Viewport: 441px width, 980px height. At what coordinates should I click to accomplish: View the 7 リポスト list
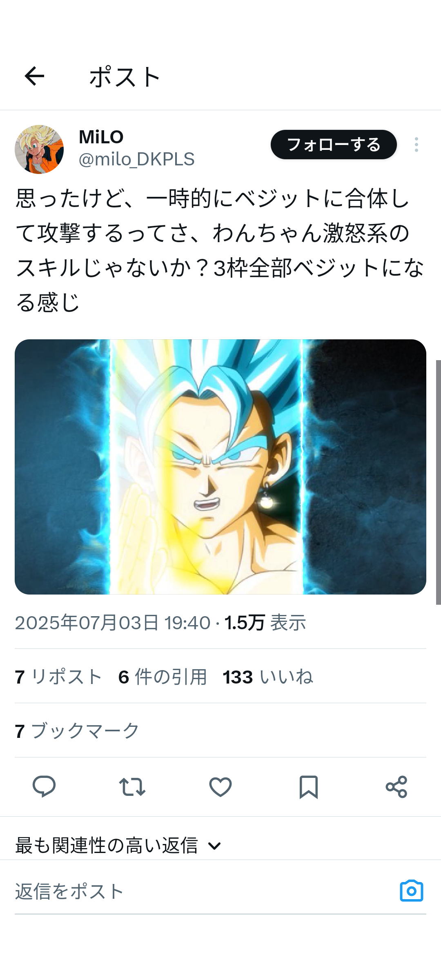tap(58, 677)
